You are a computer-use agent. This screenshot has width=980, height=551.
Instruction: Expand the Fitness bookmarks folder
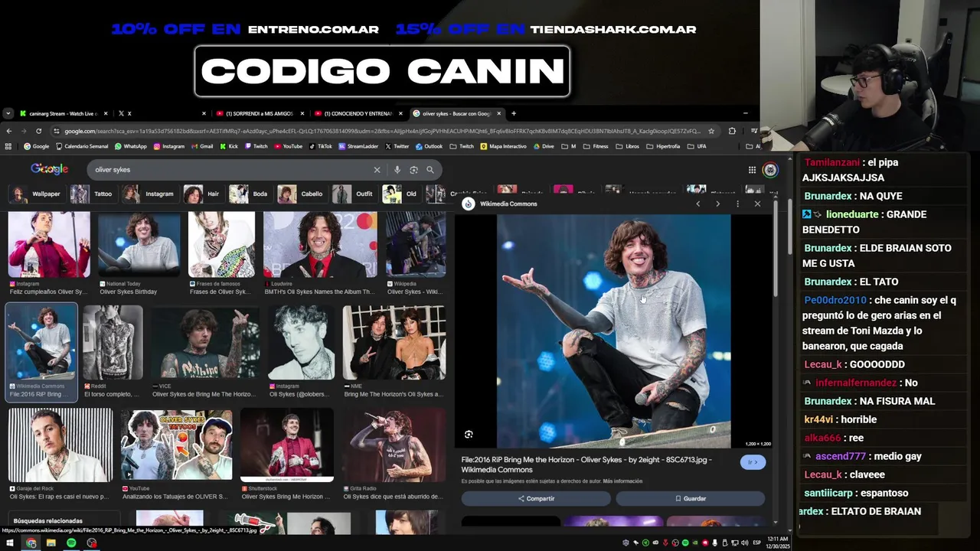(596, 146)
